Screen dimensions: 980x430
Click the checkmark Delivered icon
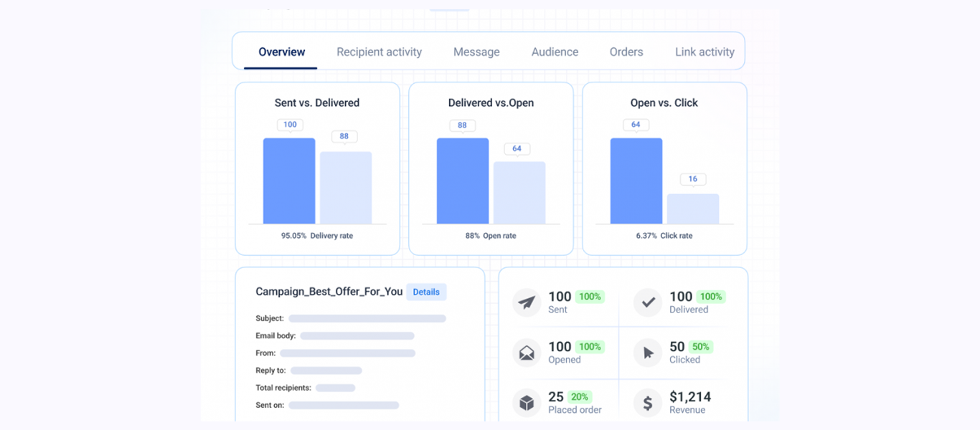647,302
